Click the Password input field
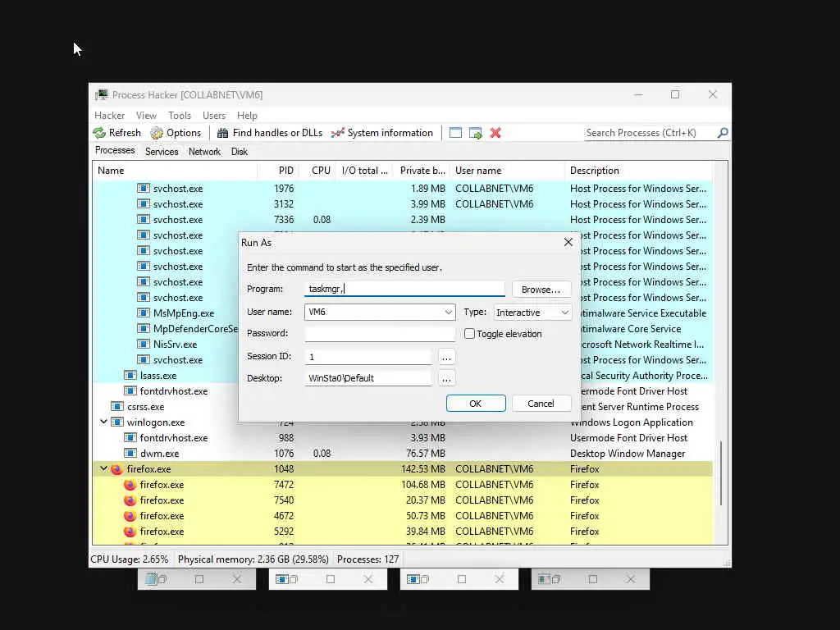 click(380, 333)
